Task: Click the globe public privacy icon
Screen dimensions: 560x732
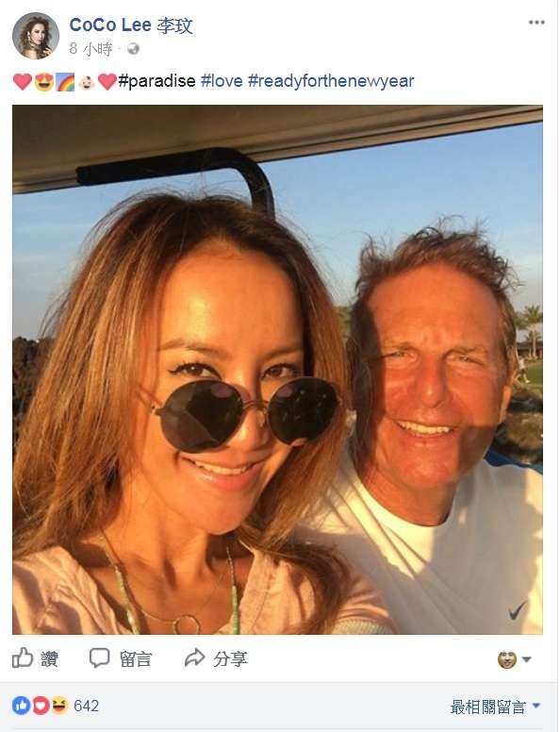Action: point(133,48)
